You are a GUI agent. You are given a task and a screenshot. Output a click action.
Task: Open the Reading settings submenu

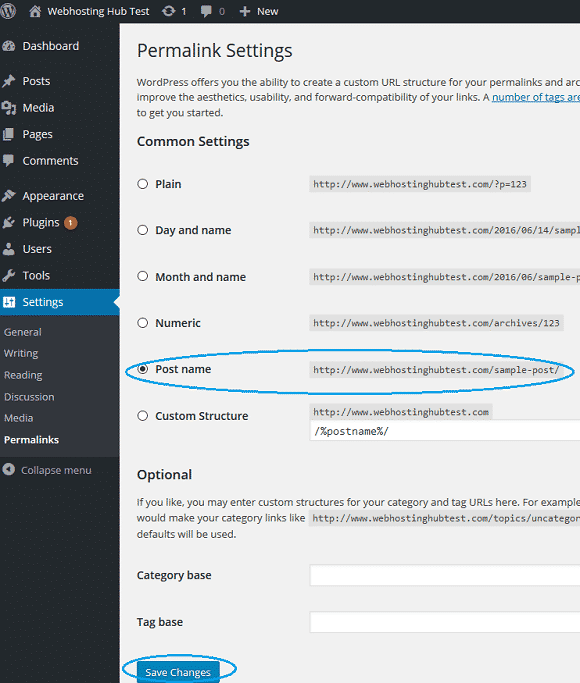click(23, 375)
